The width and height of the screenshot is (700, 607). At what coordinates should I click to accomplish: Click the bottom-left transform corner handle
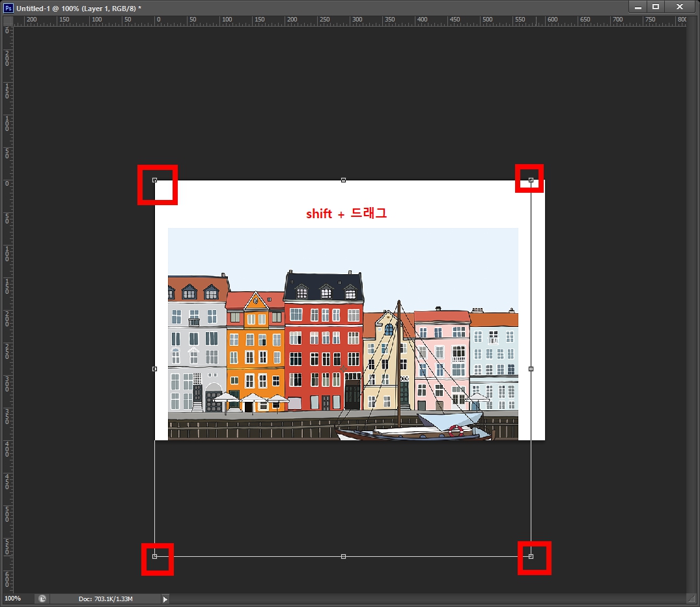click(x=154, y=557)
